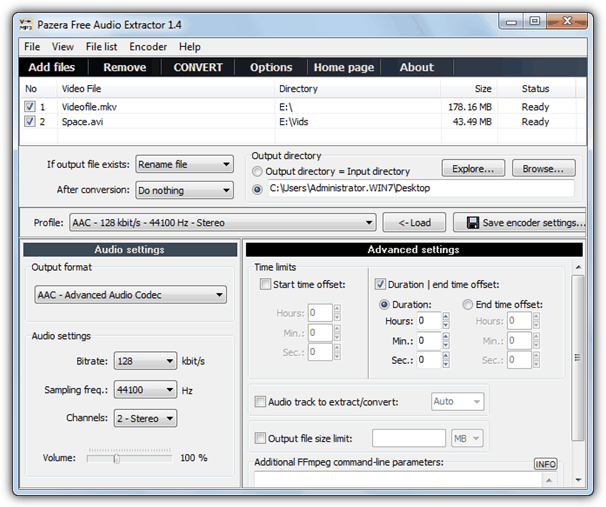The width and height of the screenshot is (606, 507).
Task: Select the custom output path radio button
Action: [257, 189]
